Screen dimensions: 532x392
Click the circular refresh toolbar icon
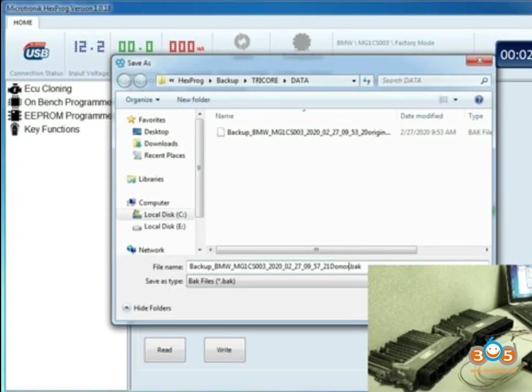coord(242,42)
